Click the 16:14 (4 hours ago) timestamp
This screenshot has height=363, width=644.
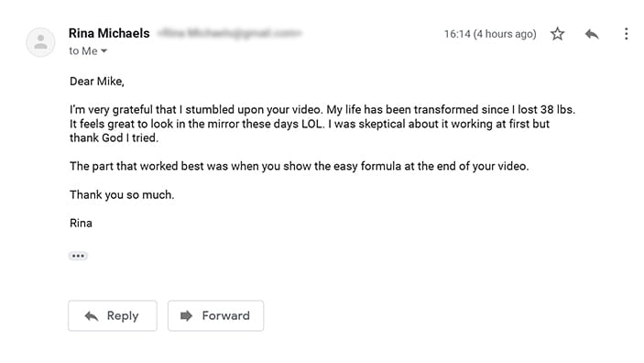490,34
